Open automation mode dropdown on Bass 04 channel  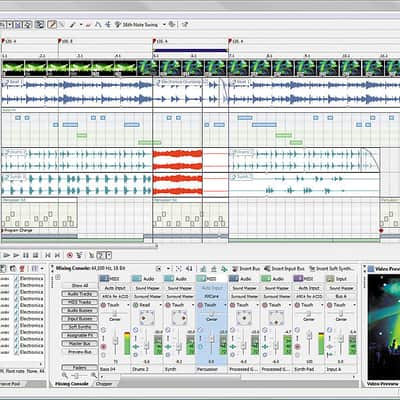[x=128, y=305]
